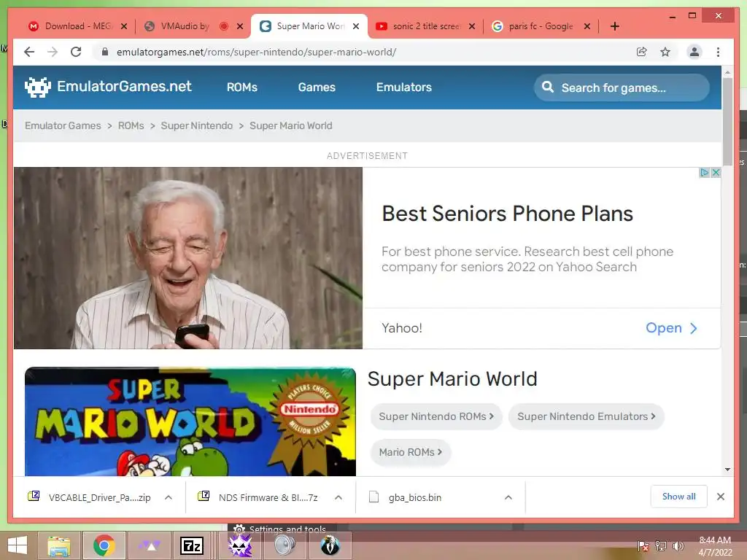The height and width of the screenshot is (560, 747).
Task: Close the downloads bar
Action: (x=721, y=497)
